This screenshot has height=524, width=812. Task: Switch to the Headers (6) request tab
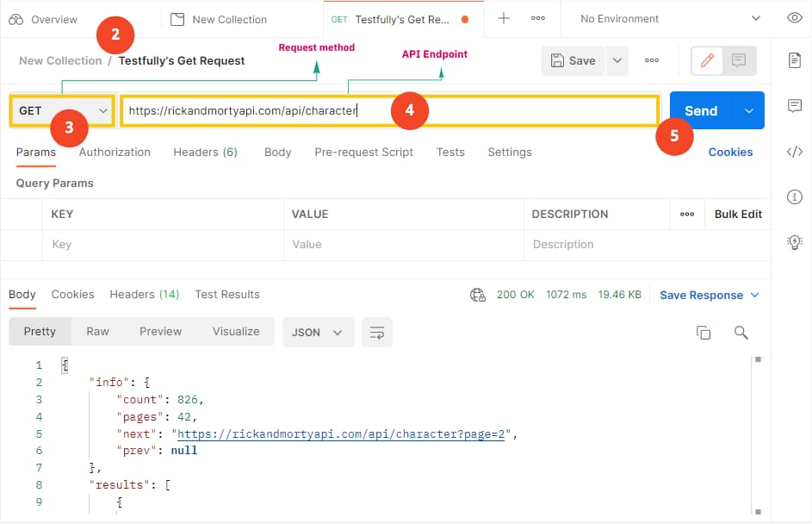[205, 152]
